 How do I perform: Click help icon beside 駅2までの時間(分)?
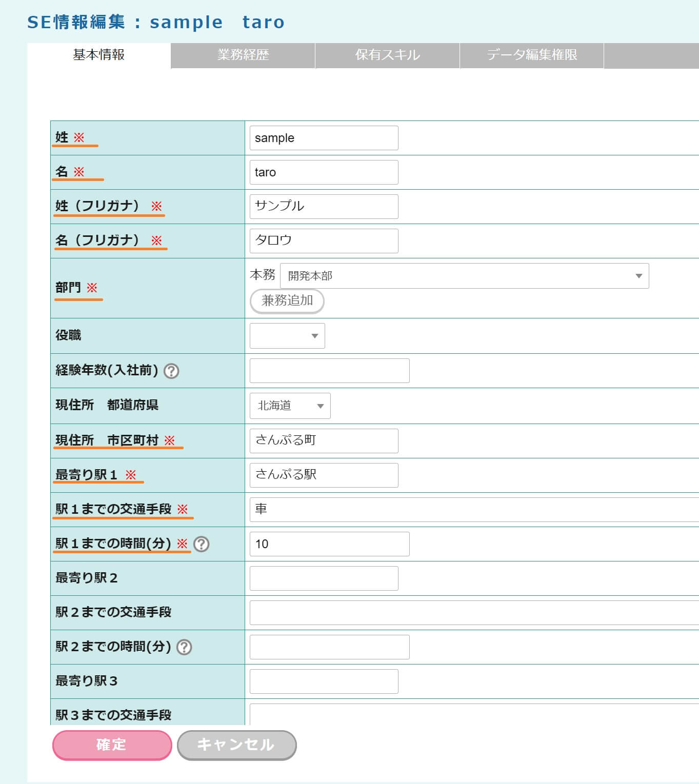[x=184, y=647]
